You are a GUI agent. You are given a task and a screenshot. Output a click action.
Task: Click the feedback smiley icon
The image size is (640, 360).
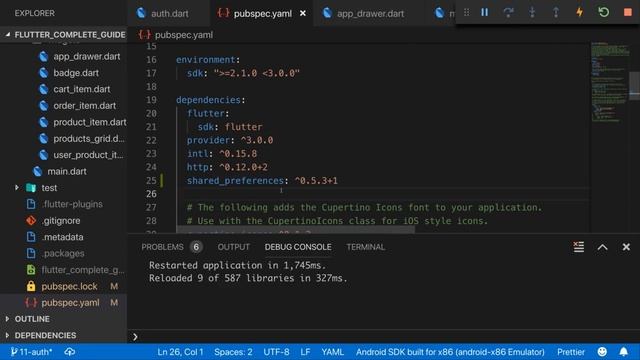click(602, 352)
